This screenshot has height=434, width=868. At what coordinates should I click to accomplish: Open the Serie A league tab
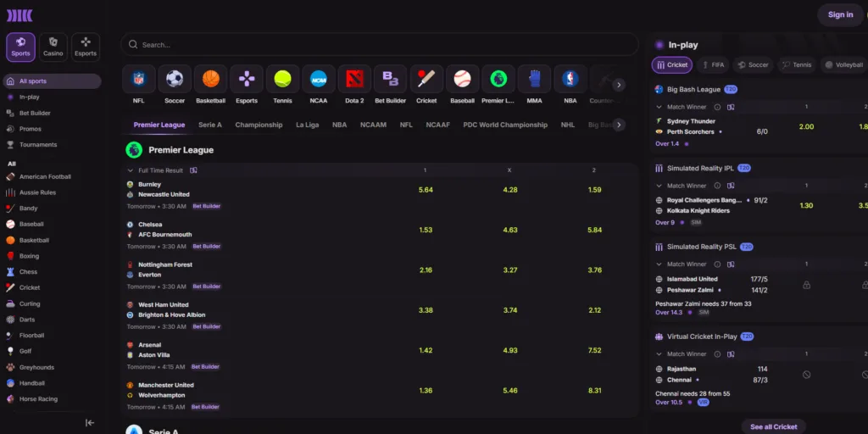[x=210, y=125]
